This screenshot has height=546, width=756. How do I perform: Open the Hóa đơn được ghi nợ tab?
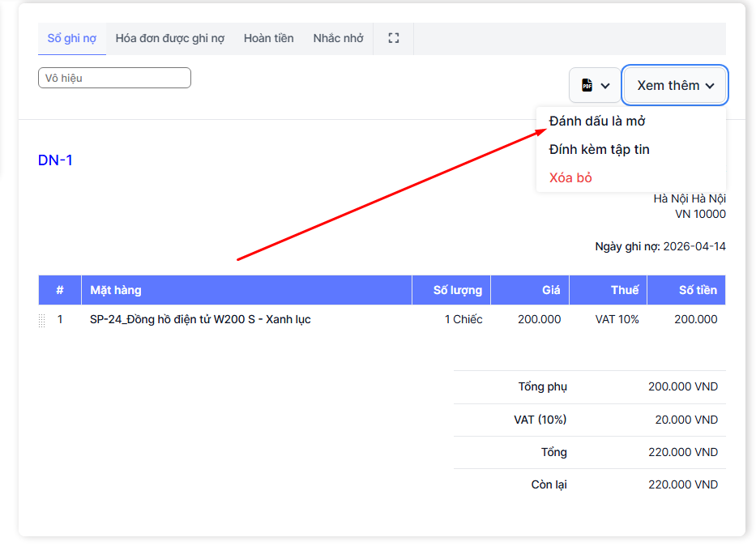point(169,38)
